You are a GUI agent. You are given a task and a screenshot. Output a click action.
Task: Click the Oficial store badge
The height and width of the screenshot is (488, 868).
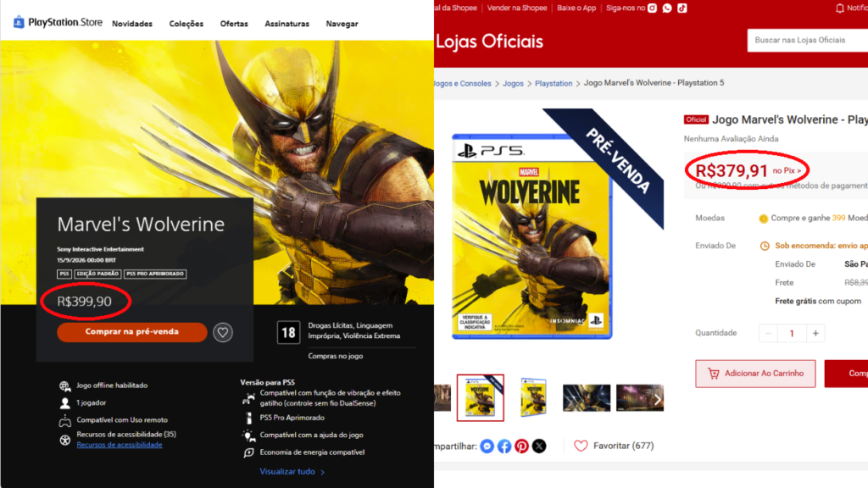696,119
